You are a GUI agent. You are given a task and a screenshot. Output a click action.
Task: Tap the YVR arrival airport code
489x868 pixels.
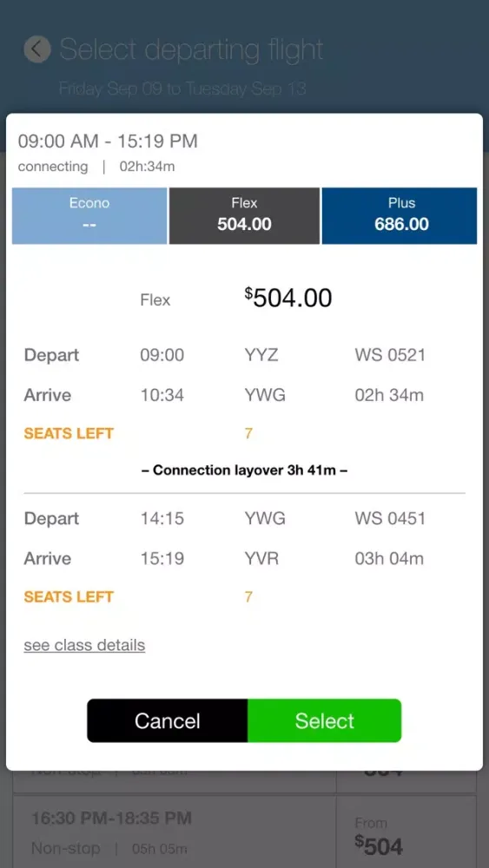(x=261, y=558)
